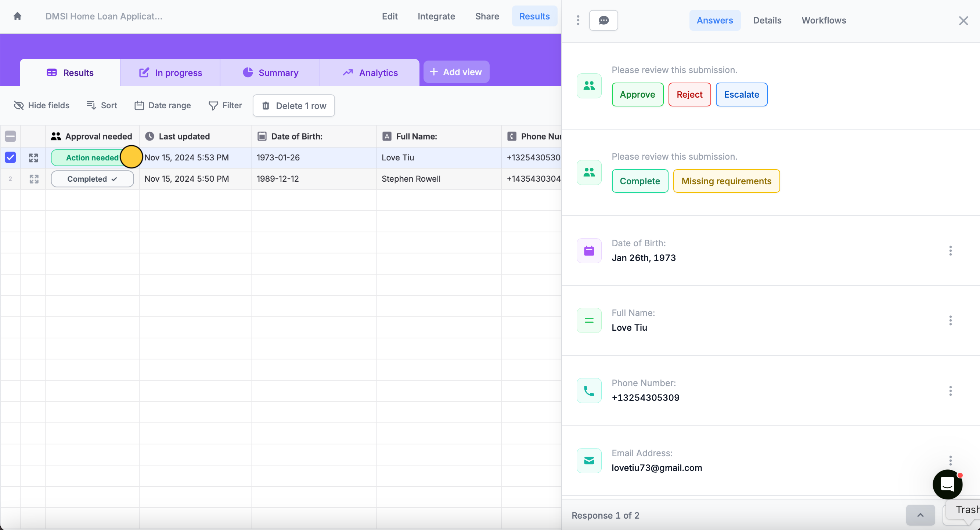Viewport: 980px width, 530px height.
Task: Open the Share section in the top navigation
Action: coord(487,17)
